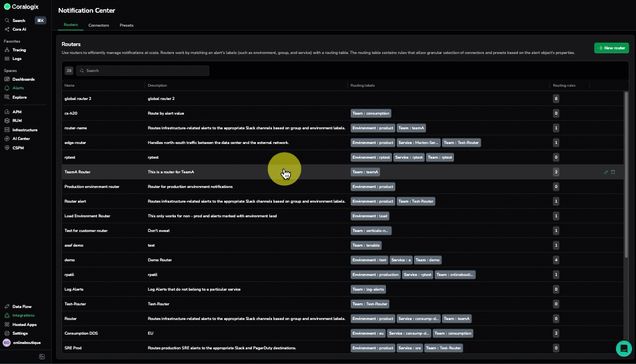The height and width of the screenshot is (364, 636).
Task: Collapse the sidebar using the panel icon
Action: tap(42, 357)
